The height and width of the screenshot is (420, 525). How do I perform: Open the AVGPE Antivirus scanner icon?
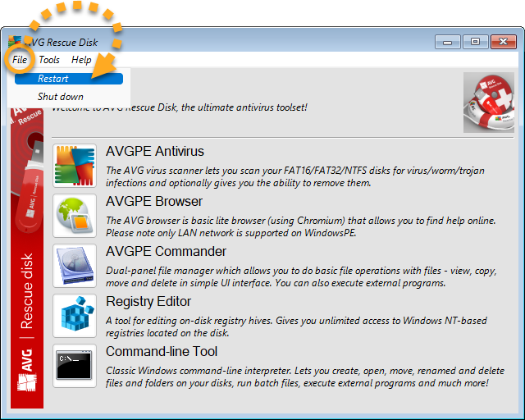pyautogui.click(x=74, y=166)
